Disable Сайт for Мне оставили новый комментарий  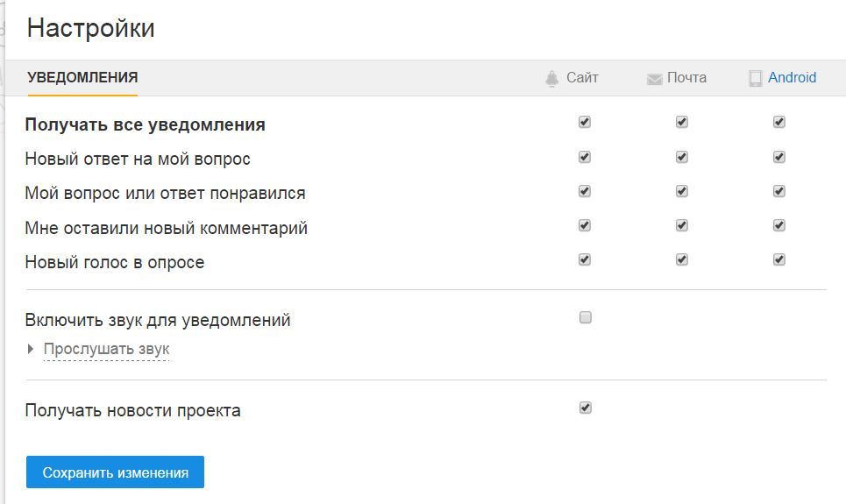585,225
